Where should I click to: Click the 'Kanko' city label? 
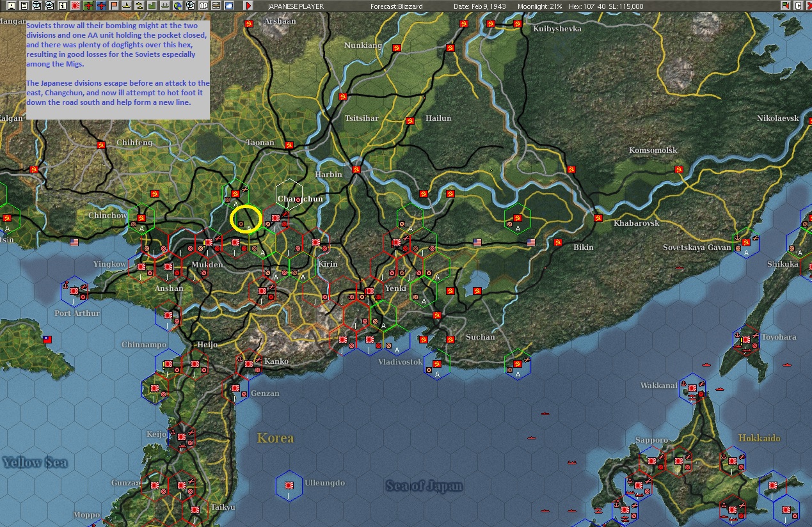[x=276, y=361]
